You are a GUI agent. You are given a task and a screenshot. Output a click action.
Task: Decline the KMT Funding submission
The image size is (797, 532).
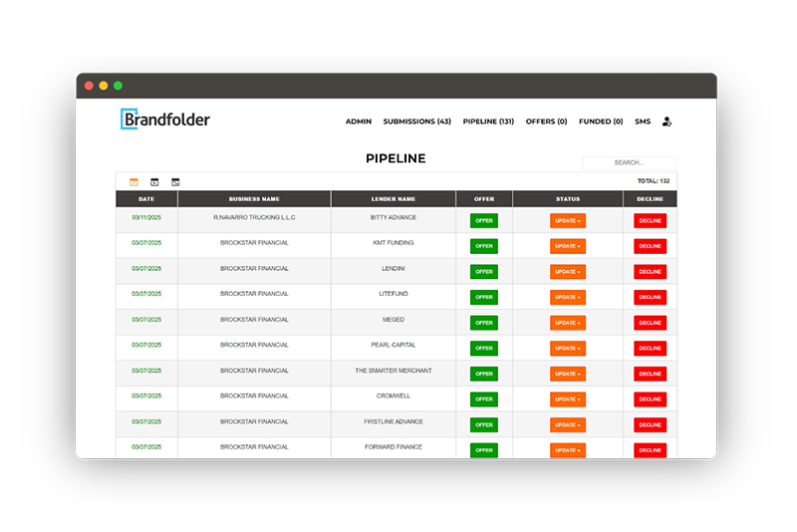(x=651, y=246)
